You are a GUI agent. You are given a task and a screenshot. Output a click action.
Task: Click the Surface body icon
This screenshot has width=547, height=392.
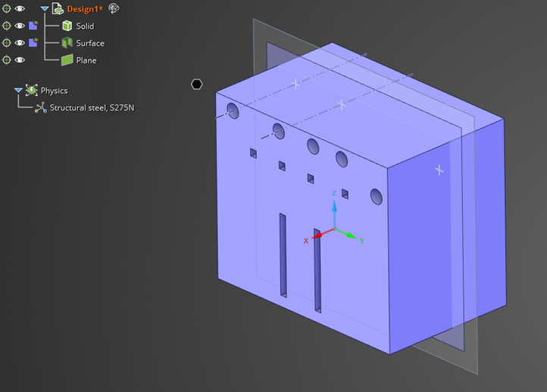tap(67, 43)
